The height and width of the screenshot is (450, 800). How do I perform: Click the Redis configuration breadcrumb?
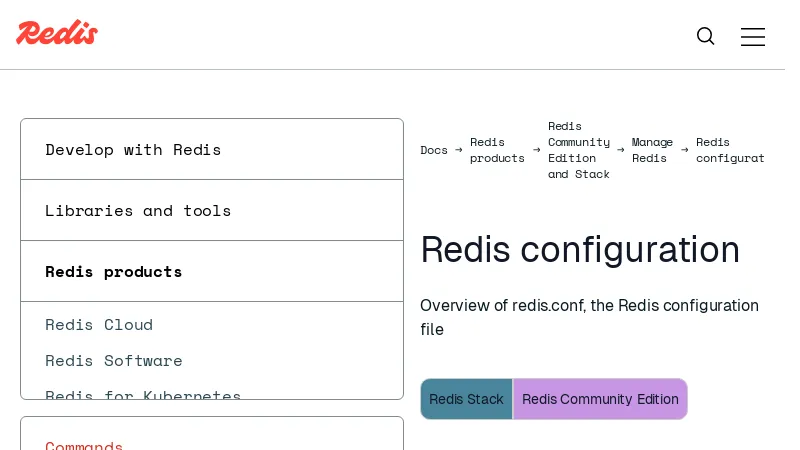(729, 150)
